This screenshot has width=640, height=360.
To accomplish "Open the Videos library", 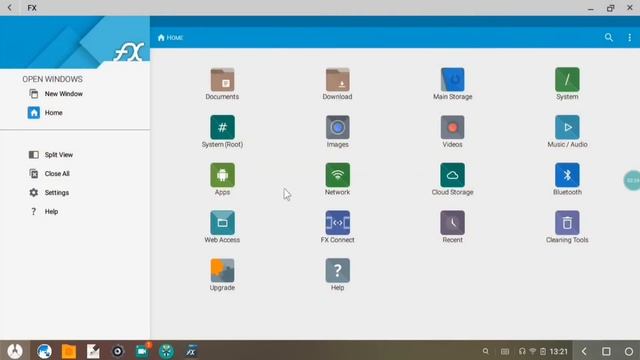I will point(452,131).
